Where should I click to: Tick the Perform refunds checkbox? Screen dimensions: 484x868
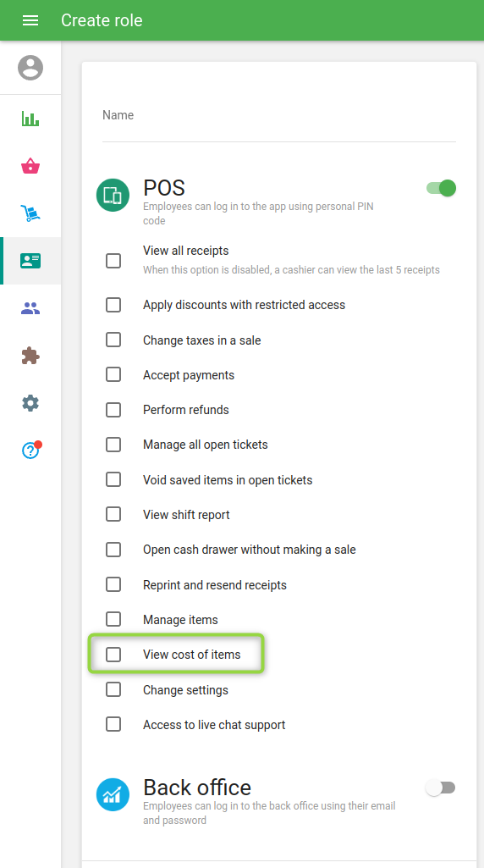click(113, 410)
